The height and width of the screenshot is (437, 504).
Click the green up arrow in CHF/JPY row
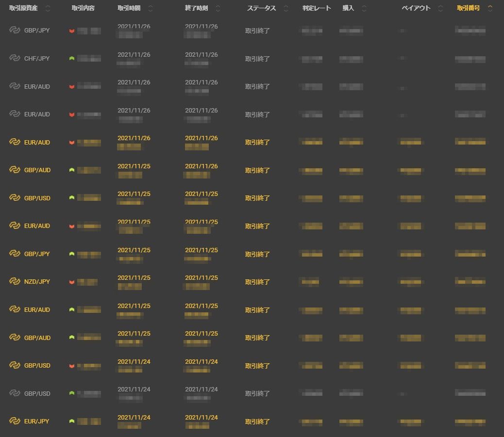click(x=72, y=59)
